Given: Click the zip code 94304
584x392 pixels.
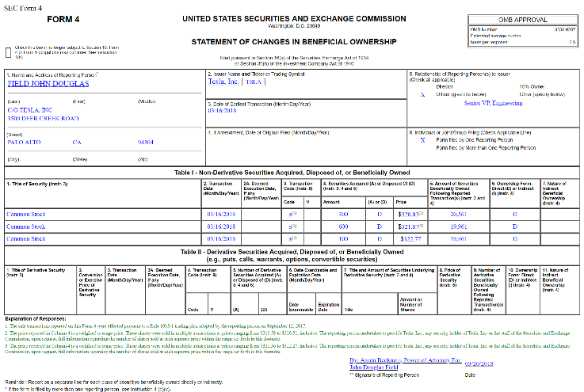Looking at the screenshot, I should (145, 143).
